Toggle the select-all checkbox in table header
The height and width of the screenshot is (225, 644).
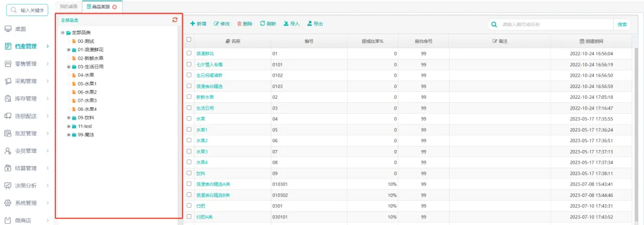[189, 40]
